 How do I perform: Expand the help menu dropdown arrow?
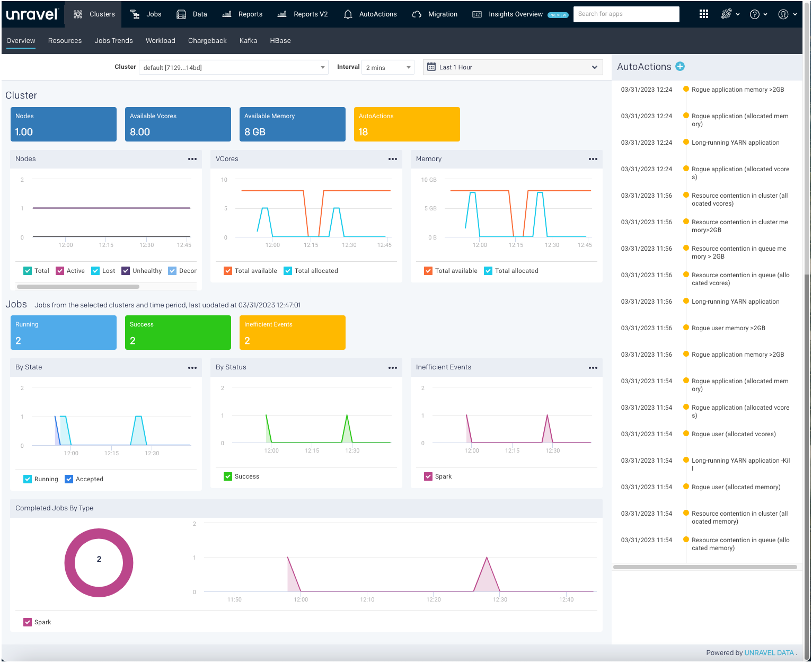(x=765, y=15)
